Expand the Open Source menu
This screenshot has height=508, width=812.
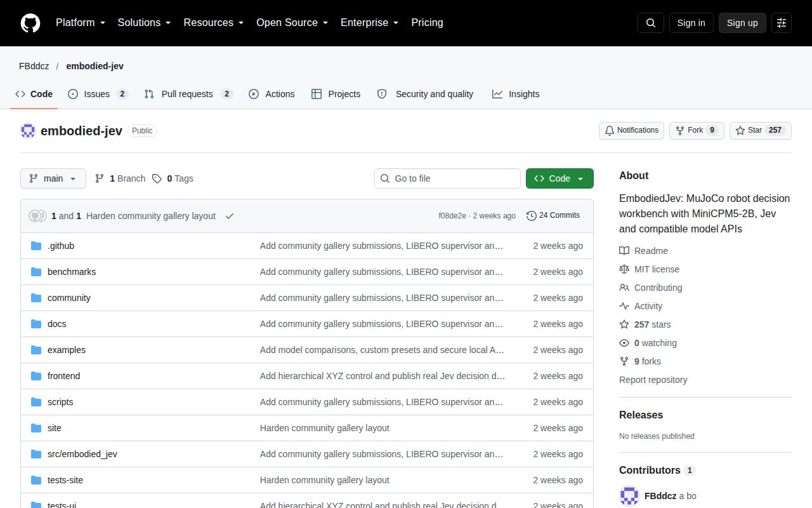[292, 23]
